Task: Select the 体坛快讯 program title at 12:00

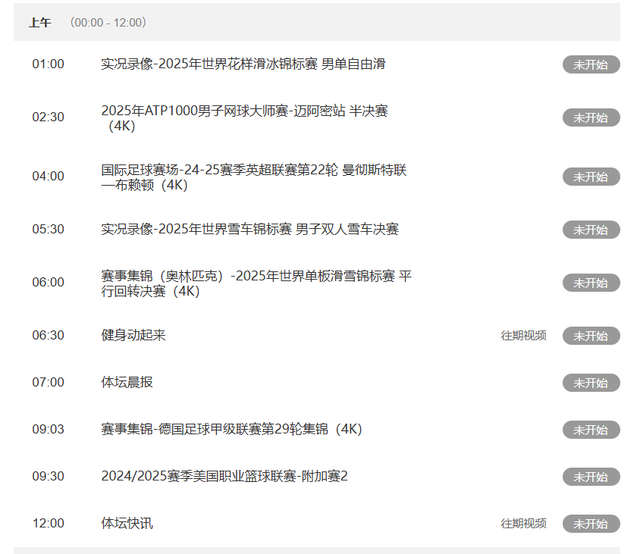Action: [127, 523]
